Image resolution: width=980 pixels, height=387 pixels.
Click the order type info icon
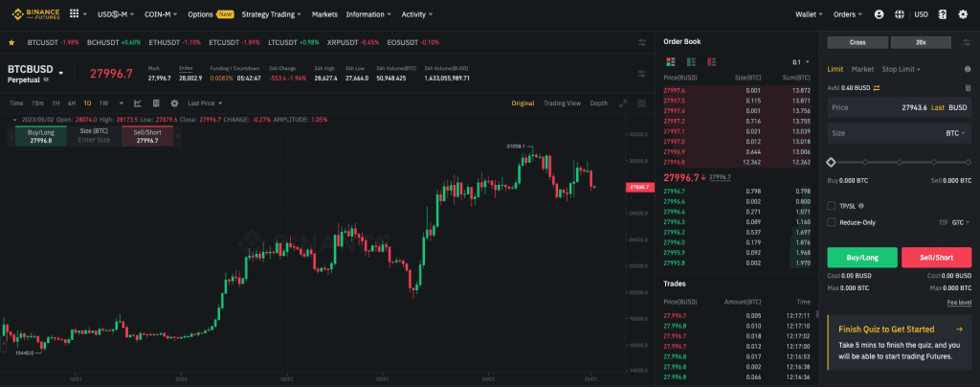(968, 69)
